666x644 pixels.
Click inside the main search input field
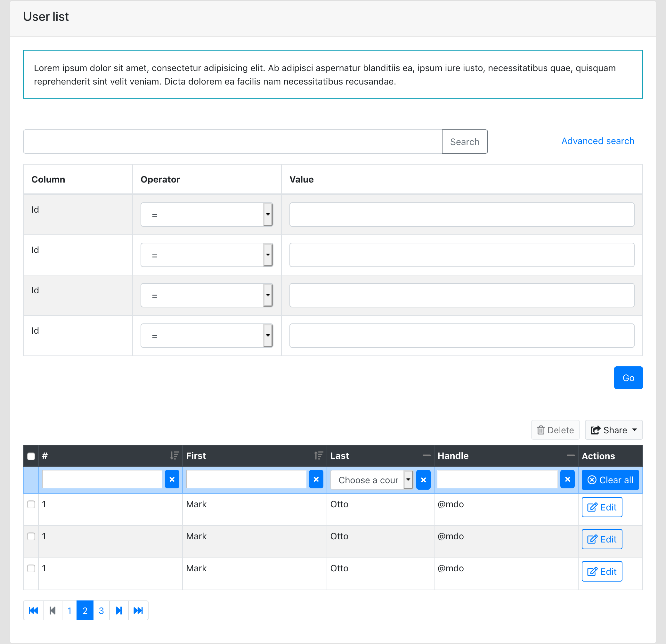[x=231, y=142]
